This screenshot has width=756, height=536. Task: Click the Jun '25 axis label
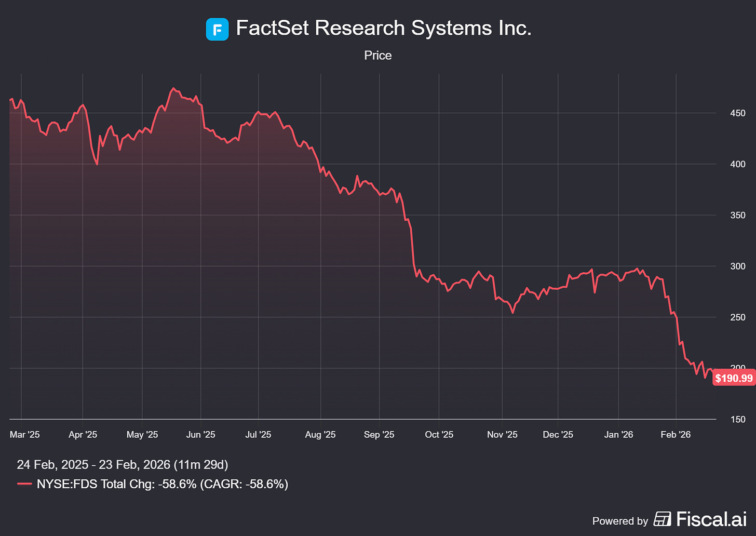click(200, 435)
